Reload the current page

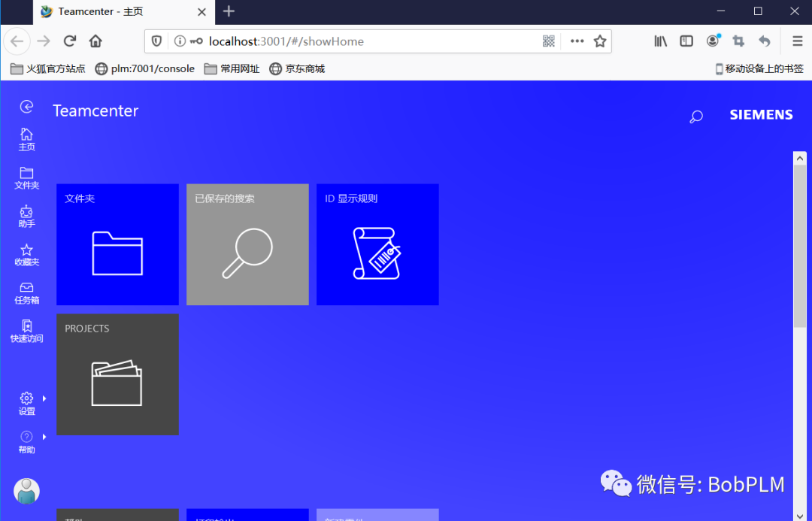coord(70,41)
